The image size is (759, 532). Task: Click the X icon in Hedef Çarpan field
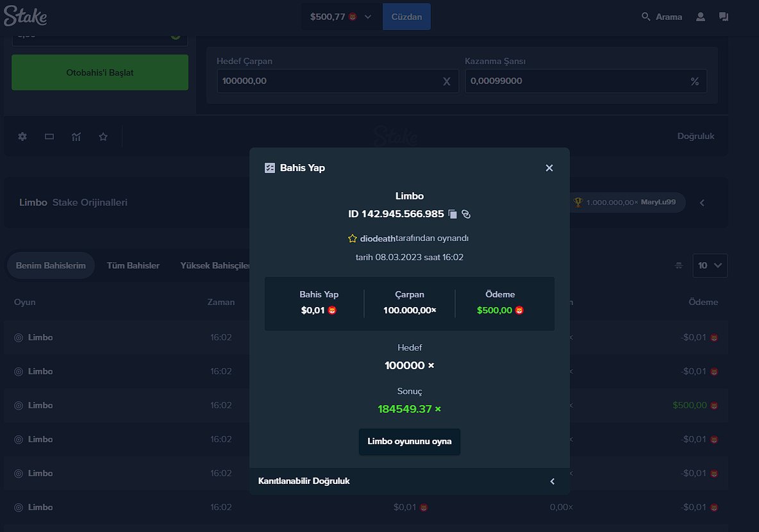446,82
